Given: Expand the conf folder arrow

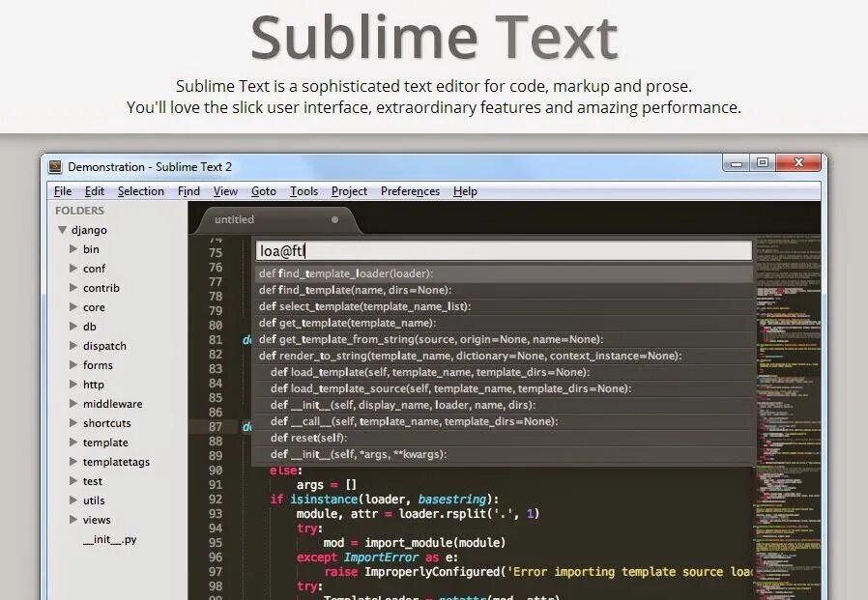Looking at the screenshot, I should coord(73,269).
